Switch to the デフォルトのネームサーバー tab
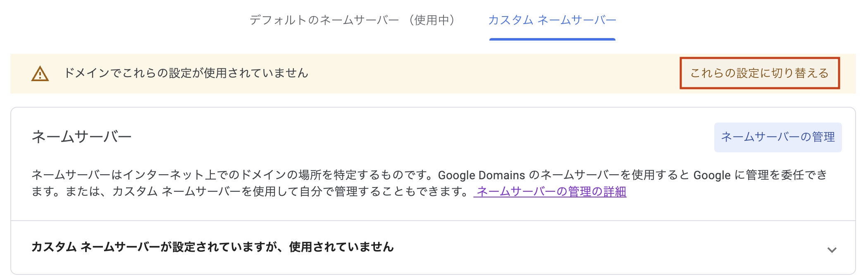 coord(324,20)
